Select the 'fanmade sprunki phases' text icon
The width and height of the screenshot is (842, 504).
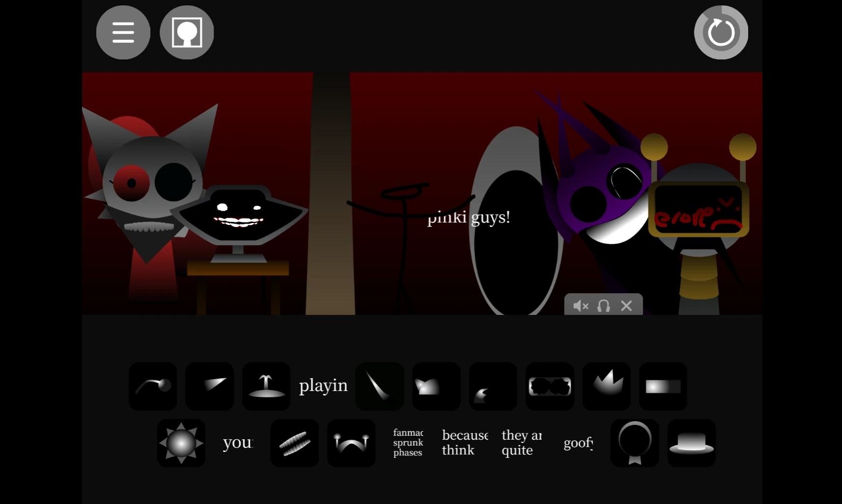tap(408, 443)
